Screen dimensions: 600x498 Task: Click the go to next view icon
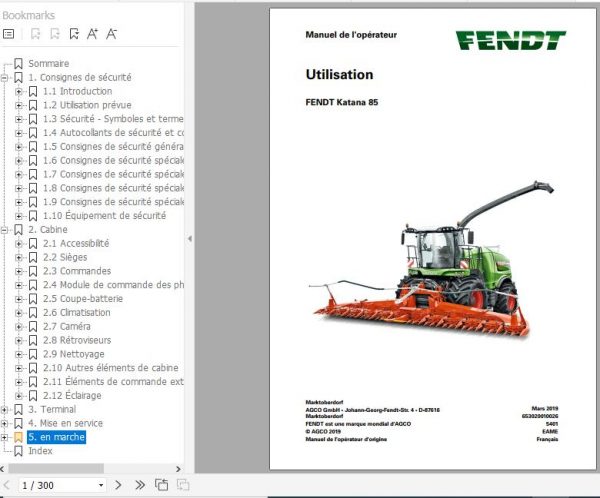point(183,485)
